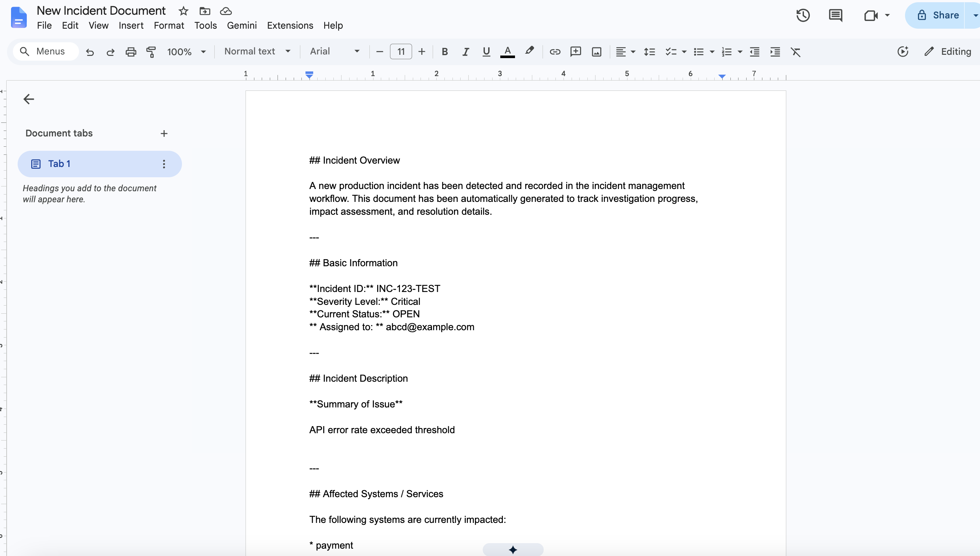Collapse the document tabs sidebar arrow
The image size is (980, 556).
click(x=29, y=99)
